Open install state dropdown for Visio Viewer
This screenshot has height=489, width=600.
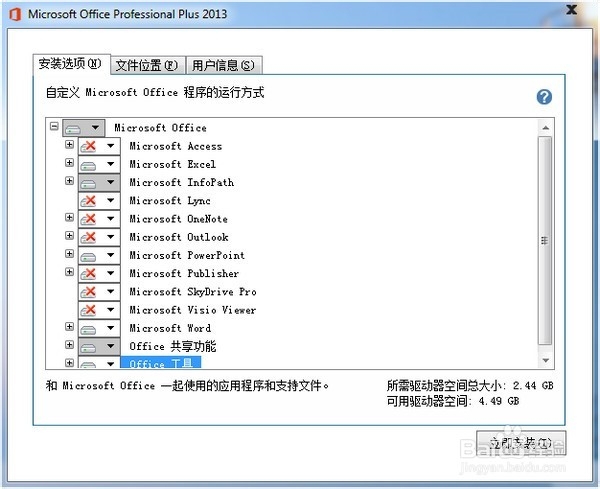pyautogui.click(x=99, y=310)
